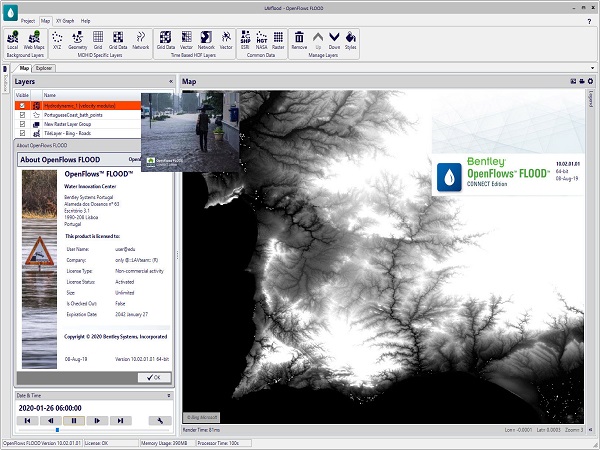This screenshot has width=600, height=450.
Task: Move selected layer Up
Action: point(318,40)
